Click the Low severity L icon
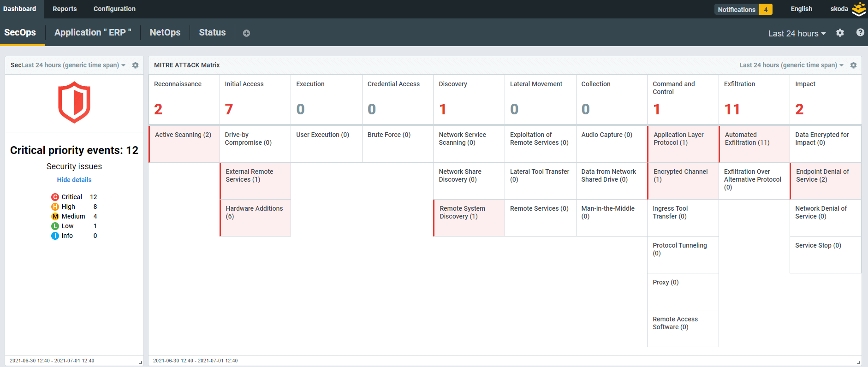 55,226
